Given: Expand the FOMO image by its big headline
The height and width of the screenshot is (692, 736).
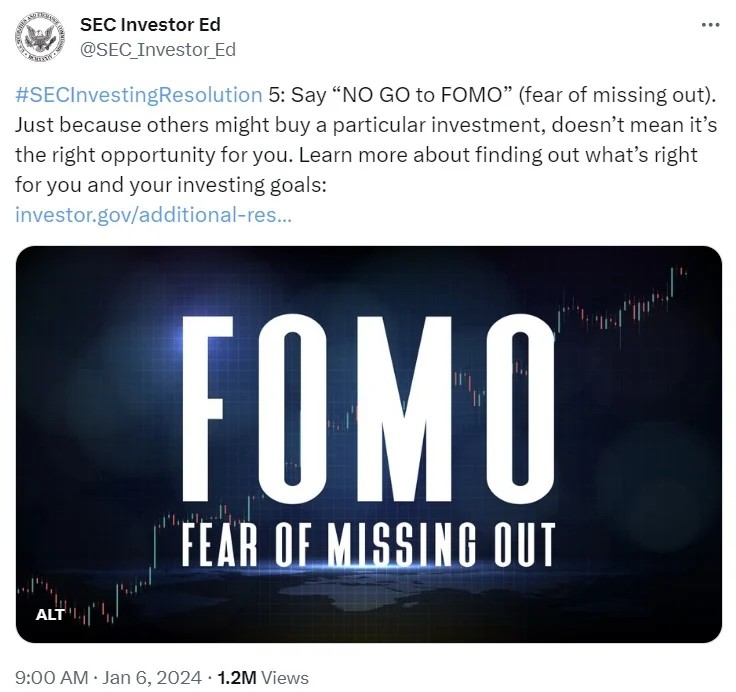Looking at the screenshot, I should pos(368,408).
